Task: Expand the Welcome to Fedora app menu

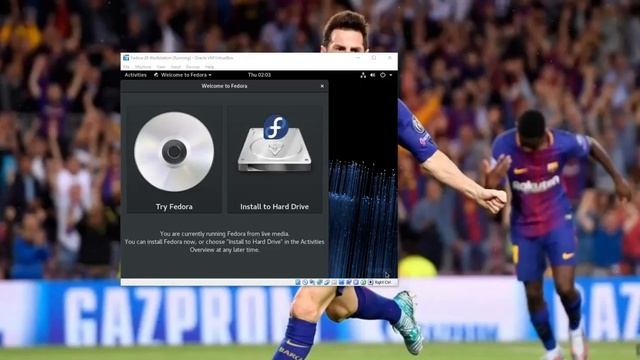Action: point(182,75)
